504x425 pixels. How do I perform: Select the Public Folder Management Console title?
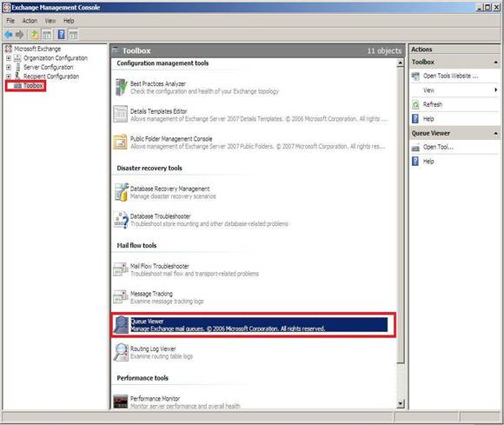pos(171,139)
